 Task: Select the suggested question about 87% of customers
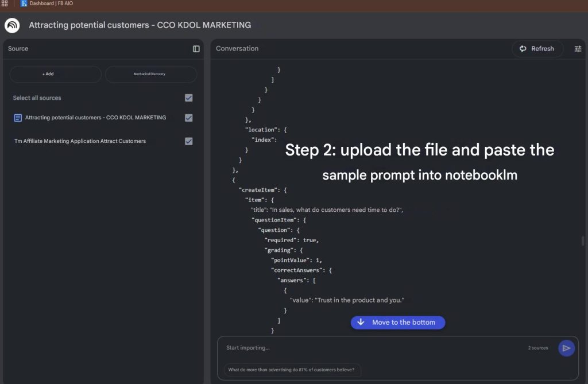tap(291, 370)
